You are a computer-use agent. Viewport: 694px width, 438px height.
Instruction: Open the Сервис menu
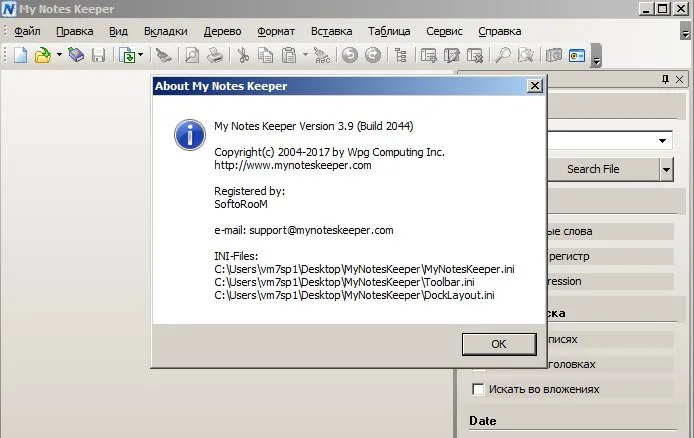point(444,31)
